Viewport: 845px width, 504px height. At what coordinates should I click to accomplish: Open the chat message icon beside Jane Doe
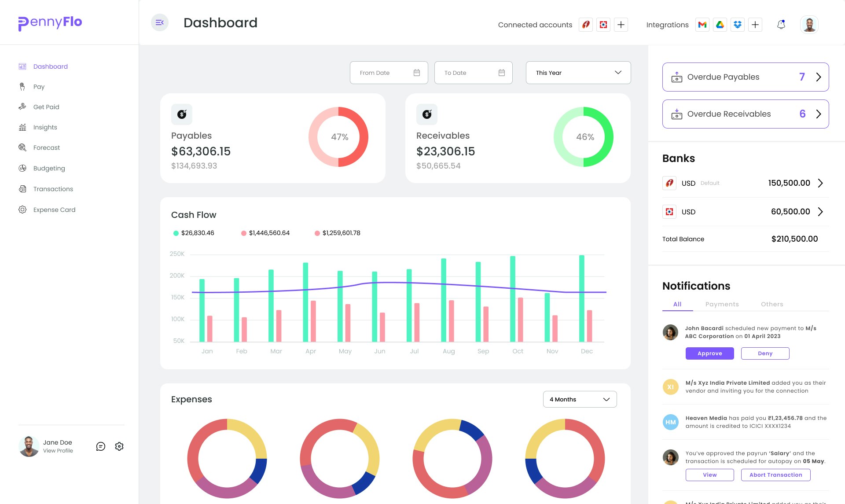tap(101, 446)
